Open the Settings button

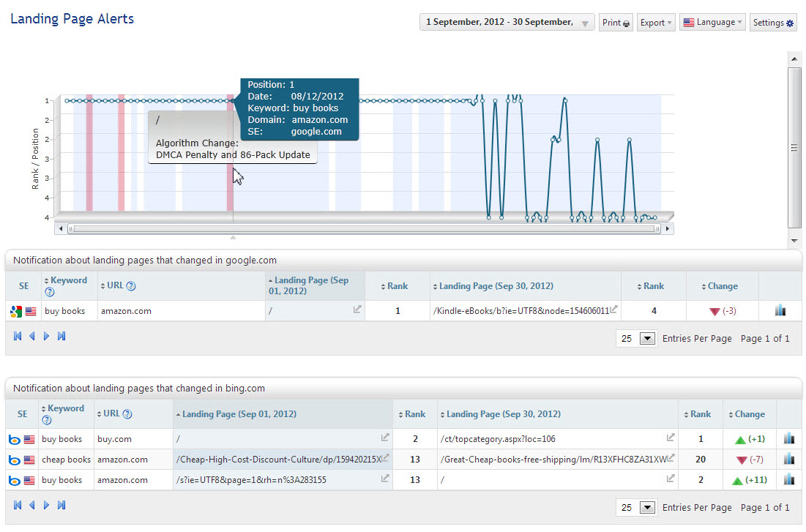[774, 23]
